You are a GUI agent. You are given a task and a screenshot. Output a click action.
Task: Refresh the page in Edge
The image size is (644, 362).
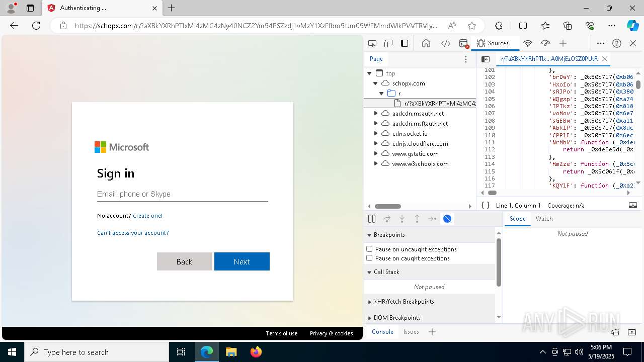tap(36, 26)
